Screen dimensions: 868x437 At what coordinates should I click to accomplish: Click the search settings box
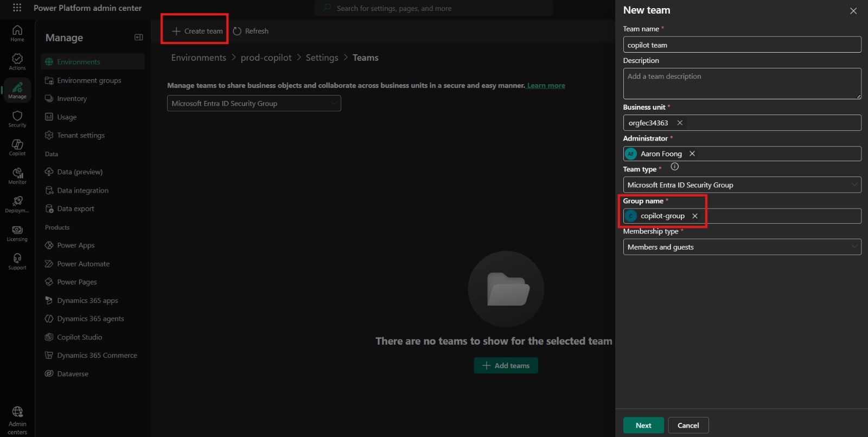pyautogui.click(x=433, y=8)
